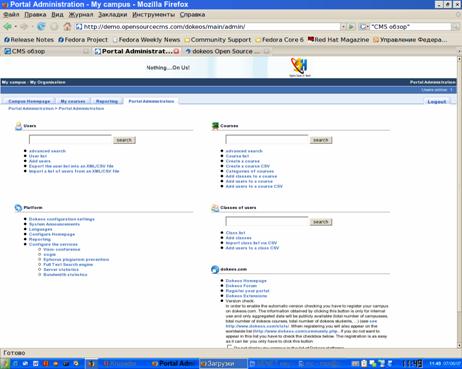Open the Журнал menu

(x=81, y=15)
